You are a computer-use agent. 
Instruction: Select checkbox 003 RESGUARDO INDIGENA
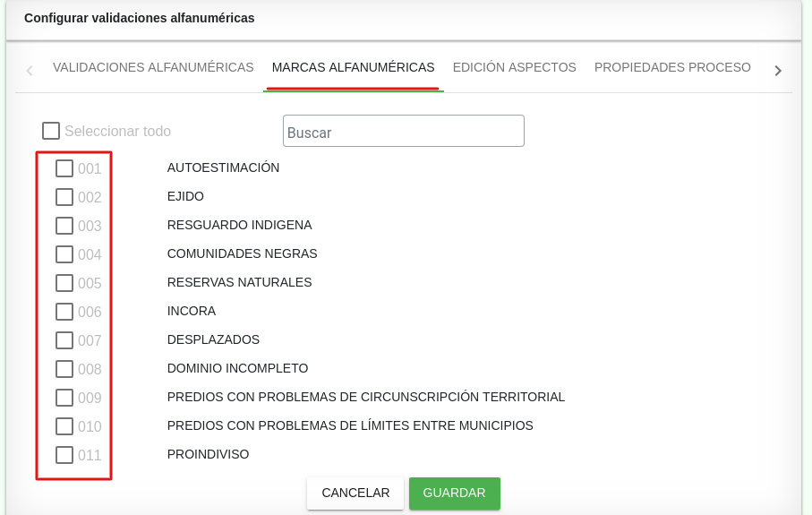point(64,226)
